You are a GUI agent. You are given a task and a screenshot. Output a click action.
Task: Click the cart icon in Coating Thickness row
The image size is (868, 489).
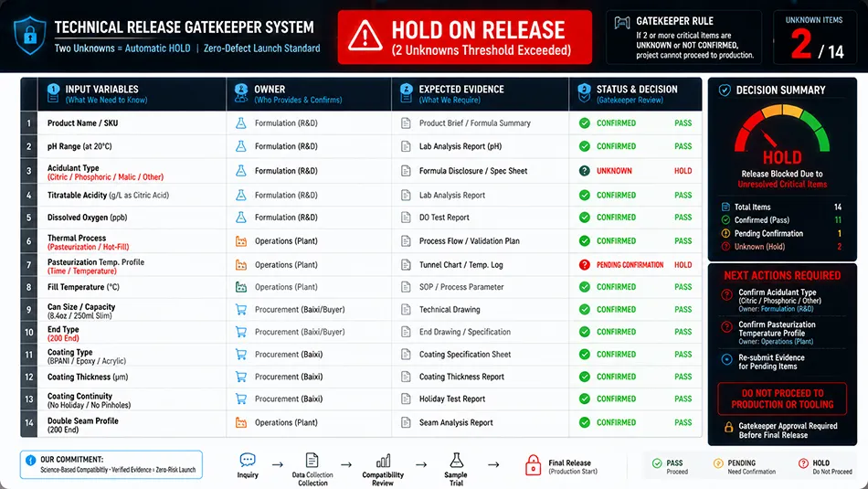[x=241, y=377]
